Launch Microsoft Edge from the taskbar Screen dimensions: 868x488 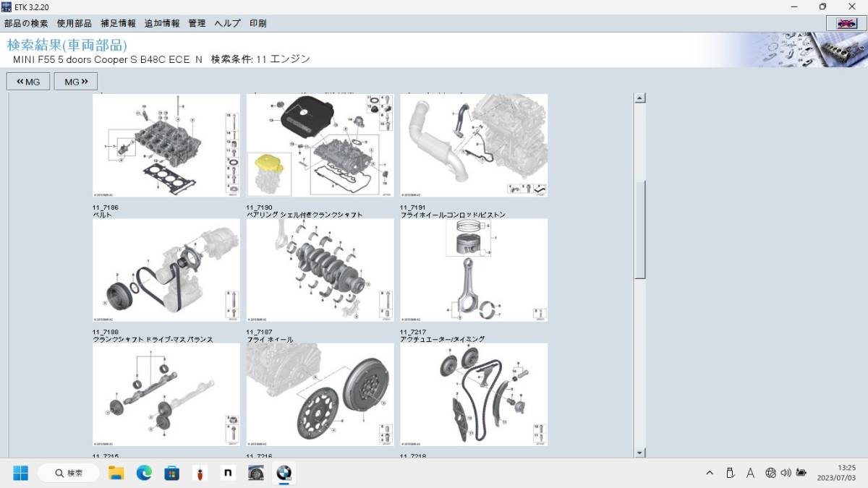pos(144,473)
